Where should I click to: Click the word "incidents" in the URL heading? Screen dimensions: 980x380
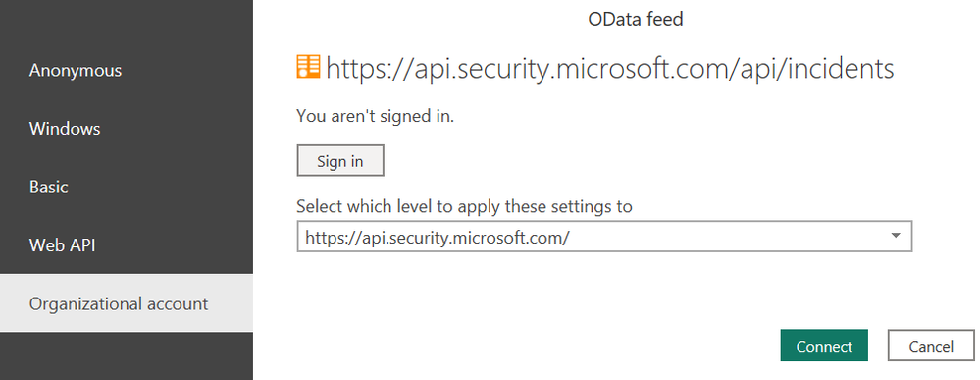click(840, 68)
